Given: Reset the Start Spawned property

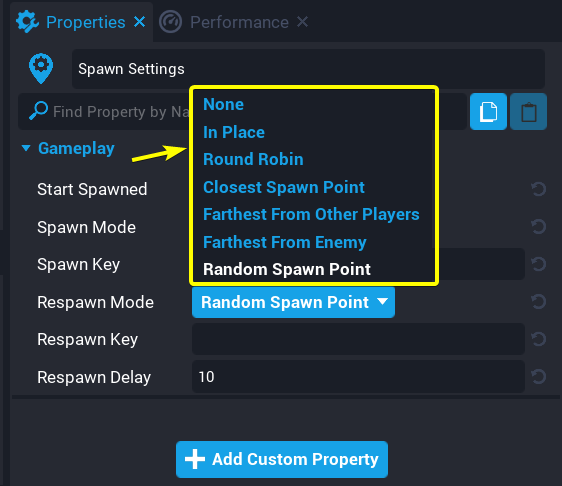Looking at the screenshot, I should [538, 189].
